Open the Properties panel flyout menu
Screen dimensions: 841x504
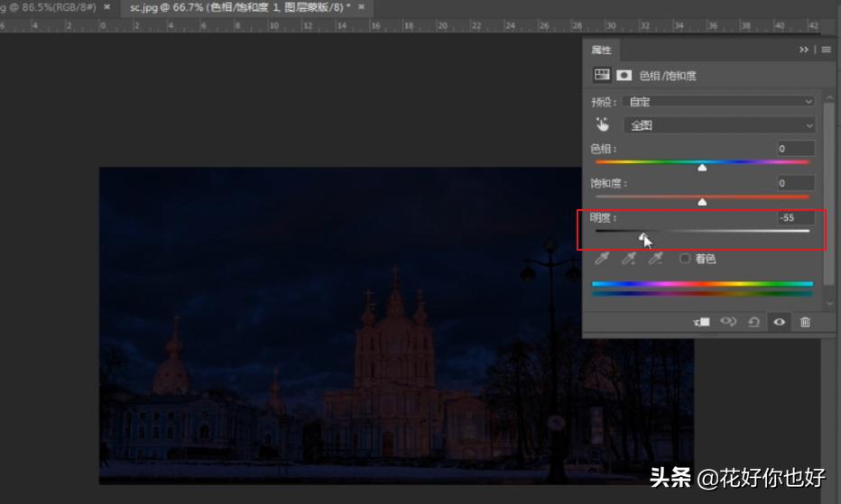point(825,50)
